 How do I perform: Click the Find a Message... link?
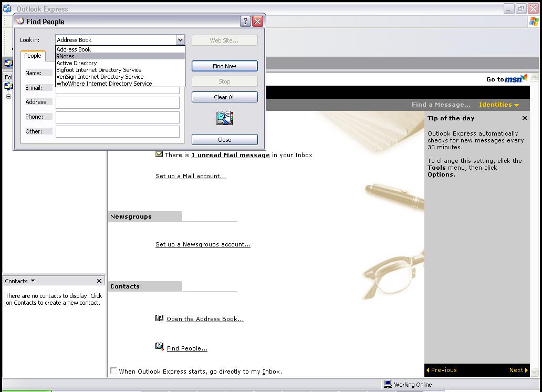[441, 105]
